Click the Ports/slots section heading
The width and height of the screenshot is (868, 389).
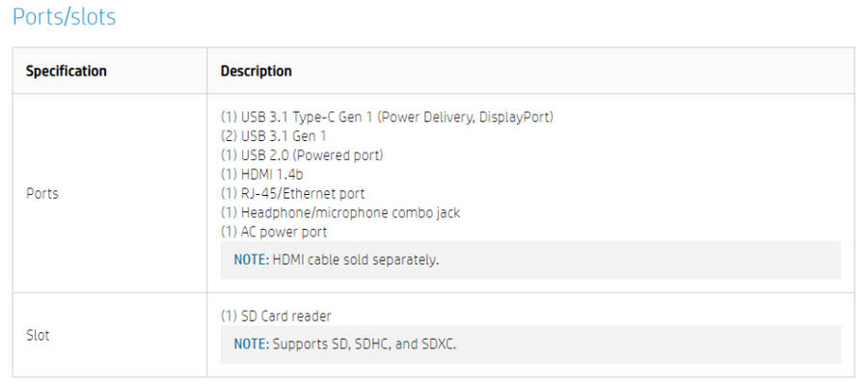pyautogui.click(x=64, y=16)
